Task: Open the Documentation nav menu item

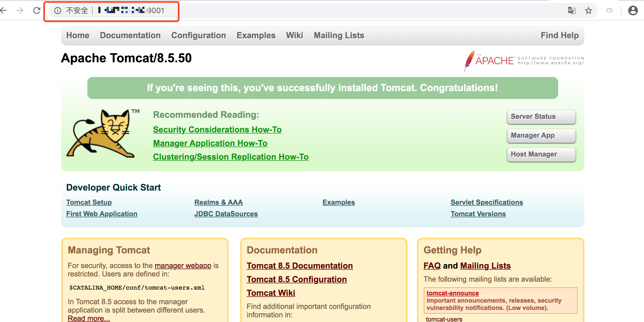Action: 130,35
